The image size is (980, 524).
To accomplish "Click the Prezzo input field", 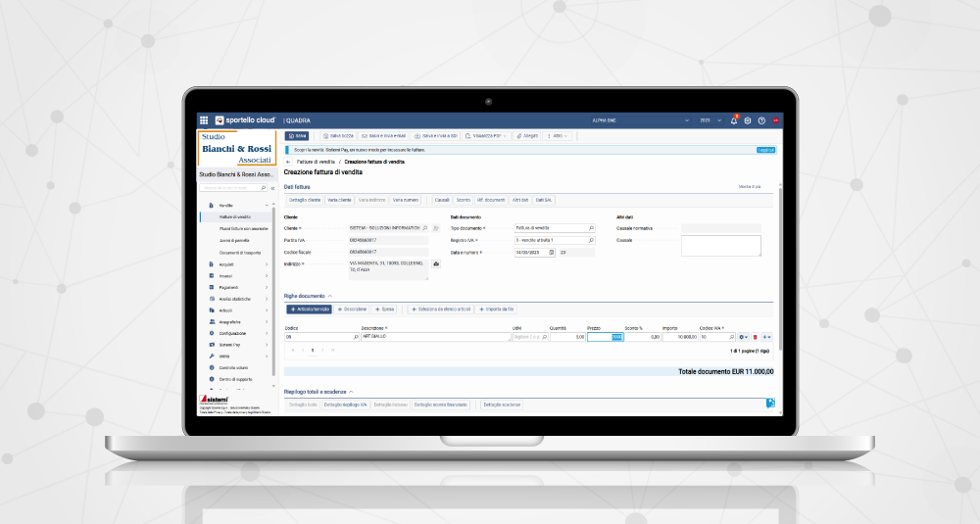I will (x=605, y=337).
